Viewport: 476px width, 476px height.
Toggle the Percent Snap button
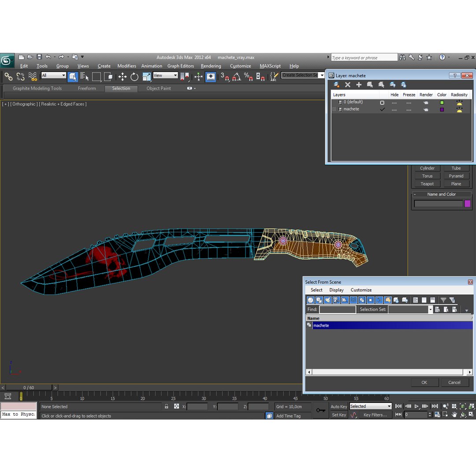(248, 77)
